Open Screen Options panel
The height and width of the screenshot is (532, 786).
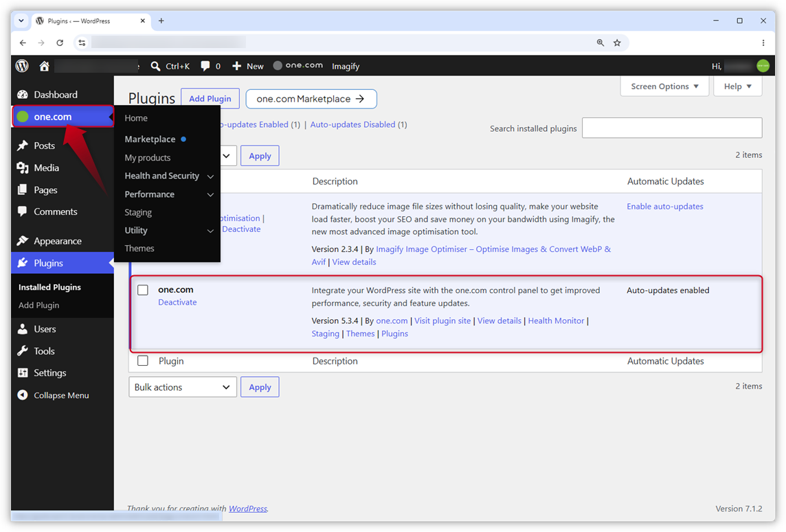click(x=664, y=86)
